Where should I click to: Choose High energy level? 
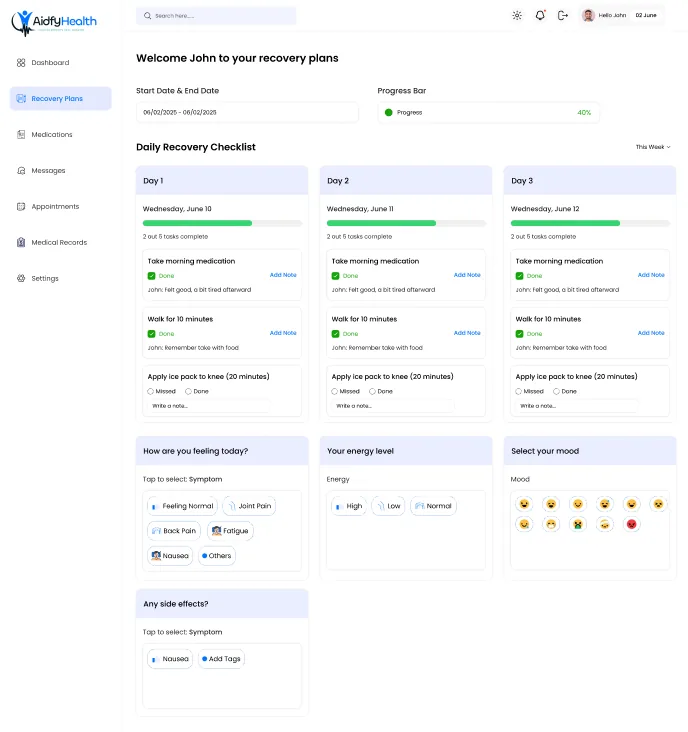pyautogui.click(x=349, y=506)
